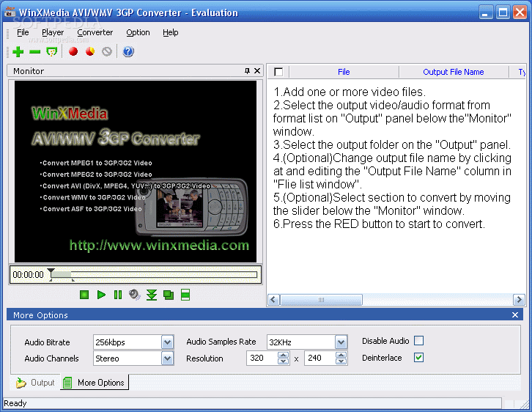
Task: Click the green plus add file icon
Action: point(18,51)
